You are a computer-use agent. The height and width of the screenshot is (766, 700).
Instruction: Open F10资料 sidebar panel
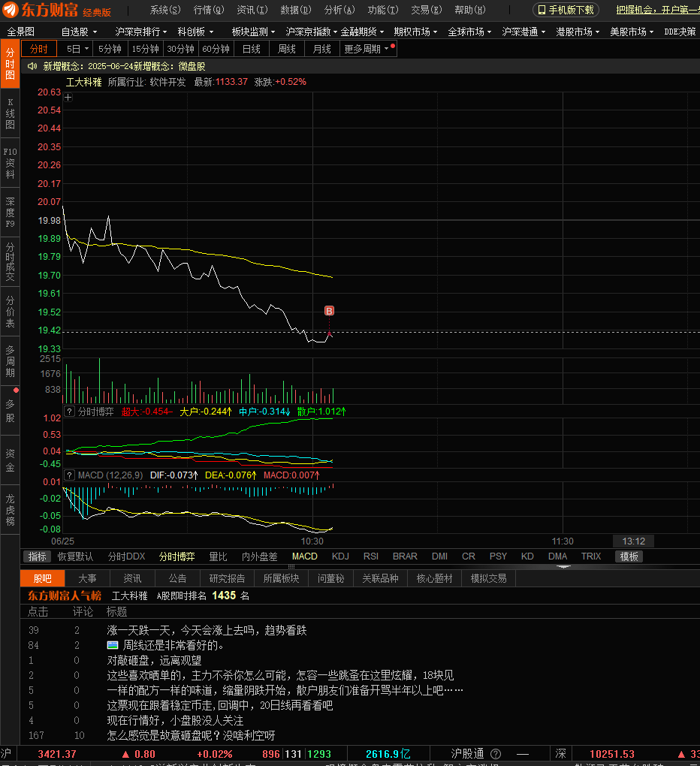point(10,163)
